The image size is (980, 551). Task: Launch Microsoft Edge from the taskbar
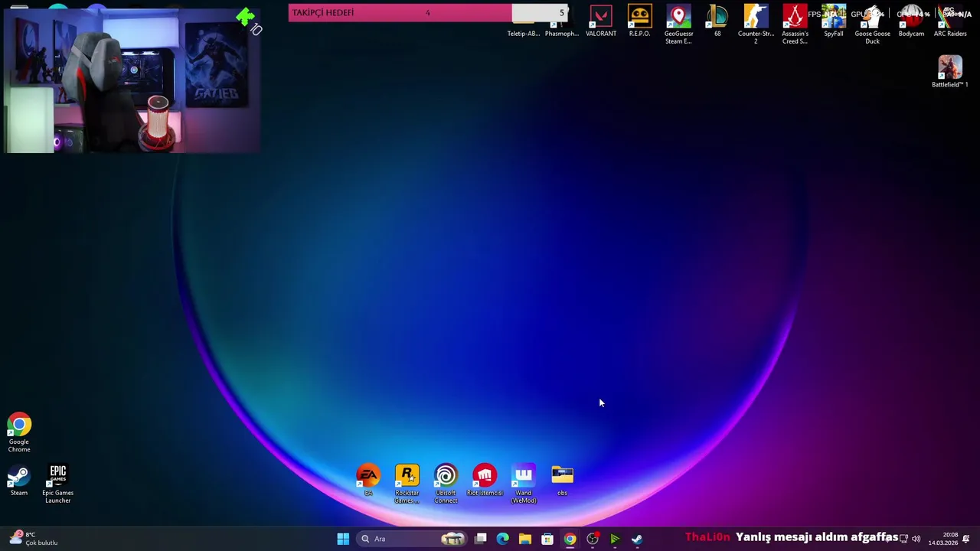coord(503,539)
